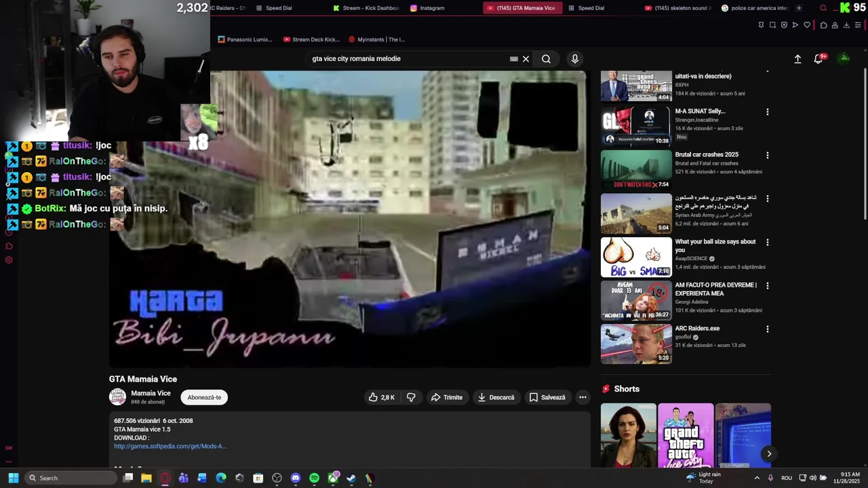Switch to the skeleton sound YouTube tab
The width and height of the screenshot is (868, 488).
[678, 8]
